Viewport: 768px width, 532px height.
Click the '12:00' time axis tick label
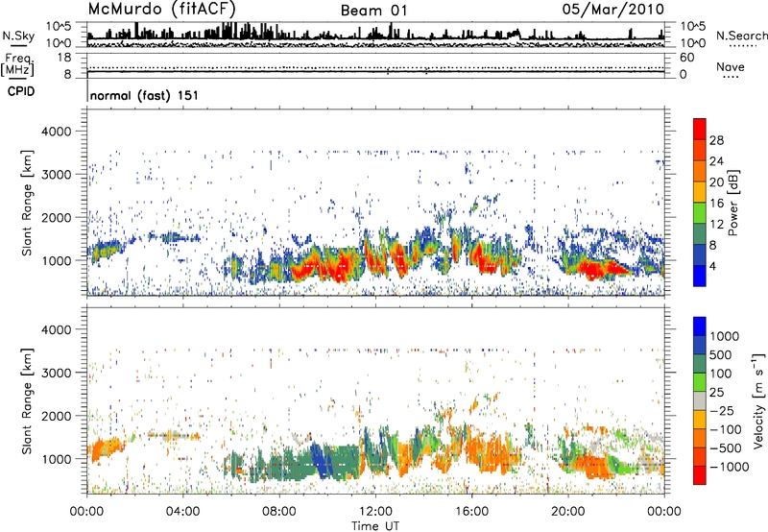tap(375, 512)
